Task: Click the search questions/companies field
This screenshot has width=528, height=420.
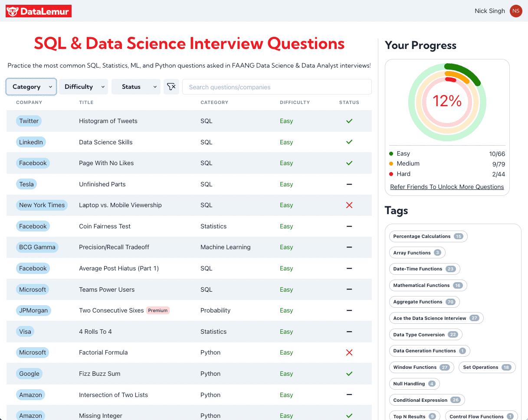Action: pos(277,87)
